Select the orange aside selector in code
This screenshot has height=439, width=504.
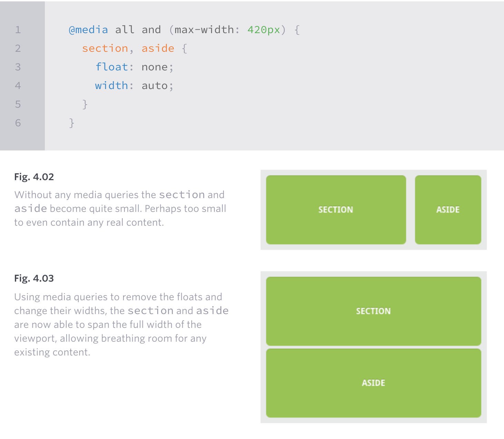click(158, 49)
